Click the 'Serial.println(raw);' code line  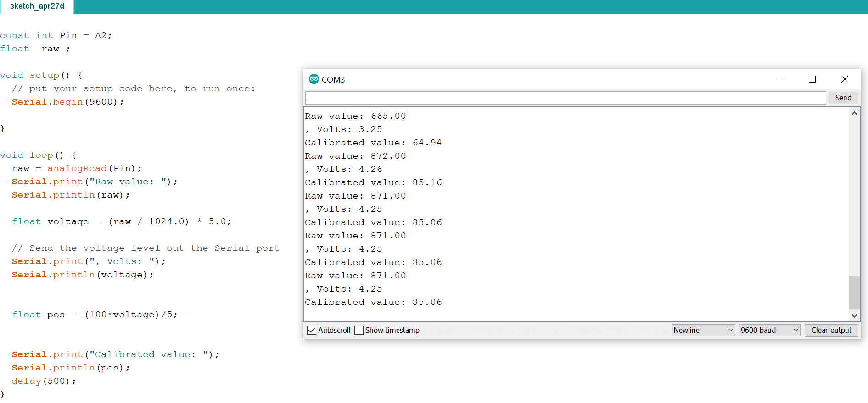click(x=71, y=195)
